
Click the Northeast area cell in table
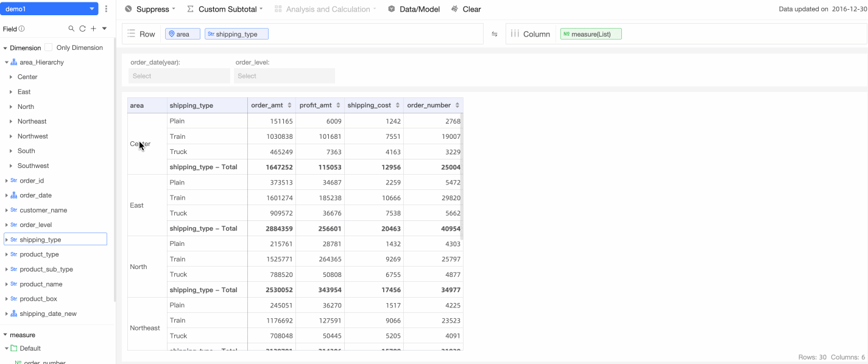point(147,327)
